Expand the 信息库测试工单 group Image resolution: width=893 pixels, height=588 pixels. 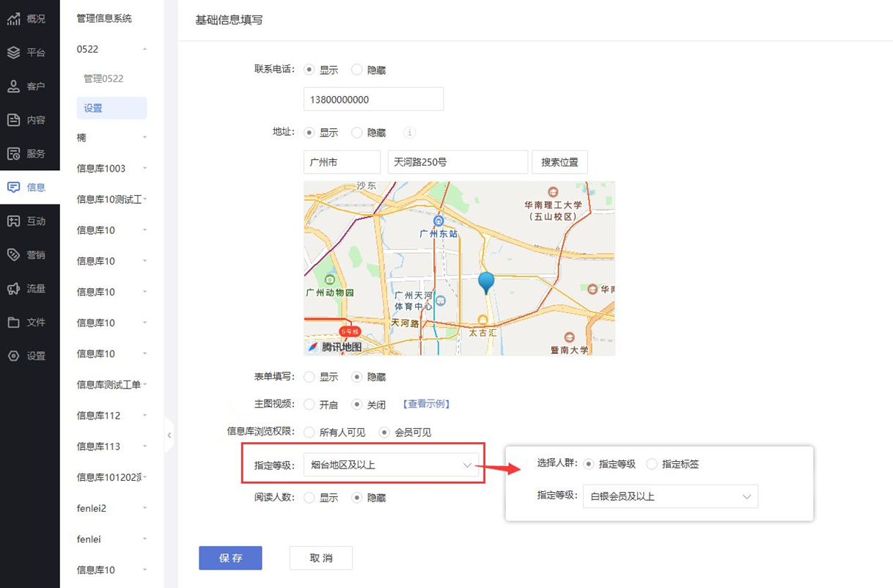click(x=146, y=384)
